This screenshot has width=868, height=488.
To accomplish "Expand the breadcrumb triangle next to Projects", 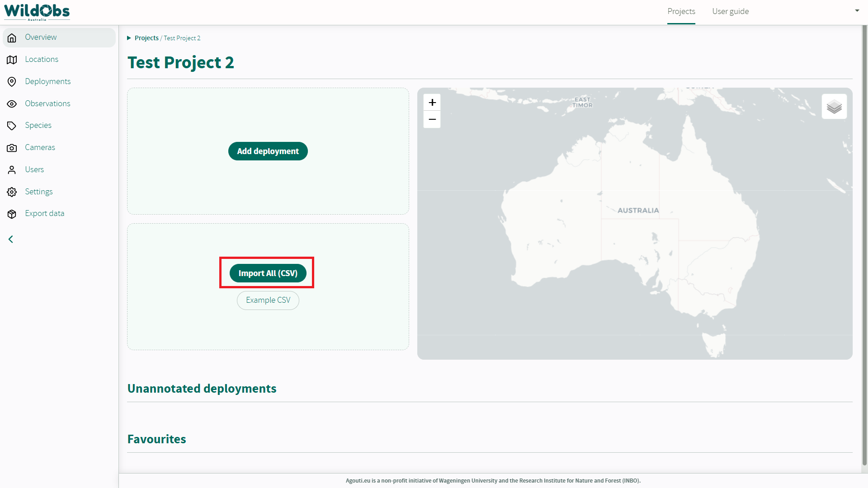I will pos(129,38).
